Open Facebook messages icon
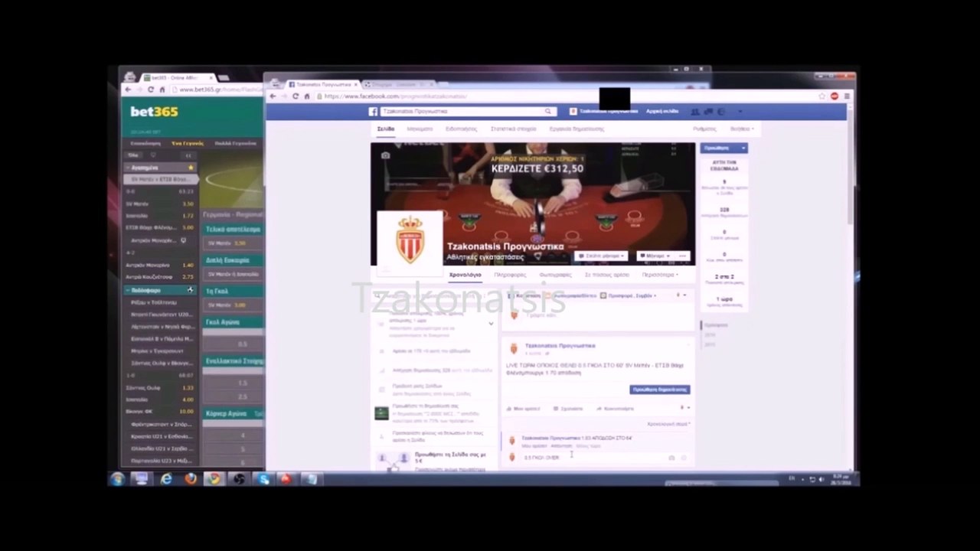The height and width of the screenshot is (551, 980). (x=708, y=112)
